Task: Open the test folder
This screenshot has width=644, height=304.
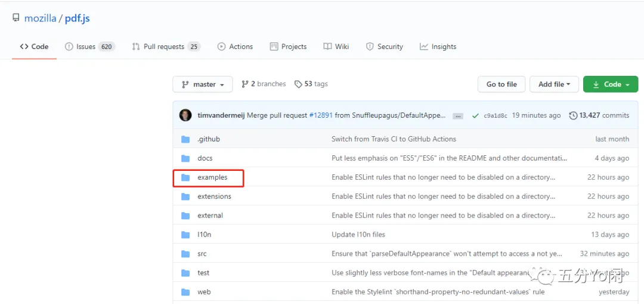Action: [203, 273]
